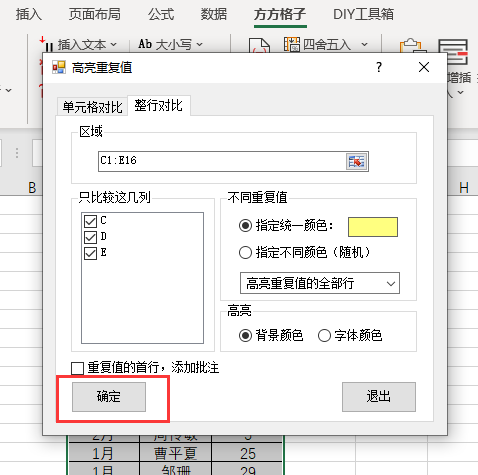Close the 高亮重复值 dialog
Viewport: 478px width, 475px height.
(x=424, y=67)
